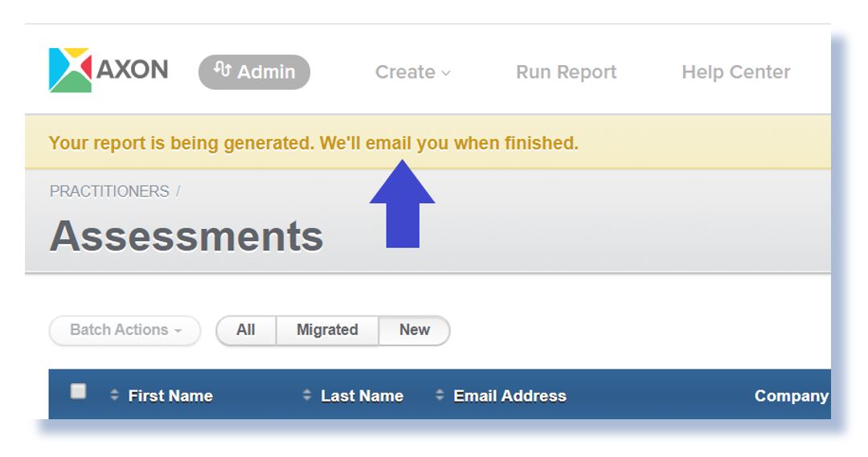Viewport: 868px width, 457px height.
Task: Click the Company column header
Action: (791, 396)
